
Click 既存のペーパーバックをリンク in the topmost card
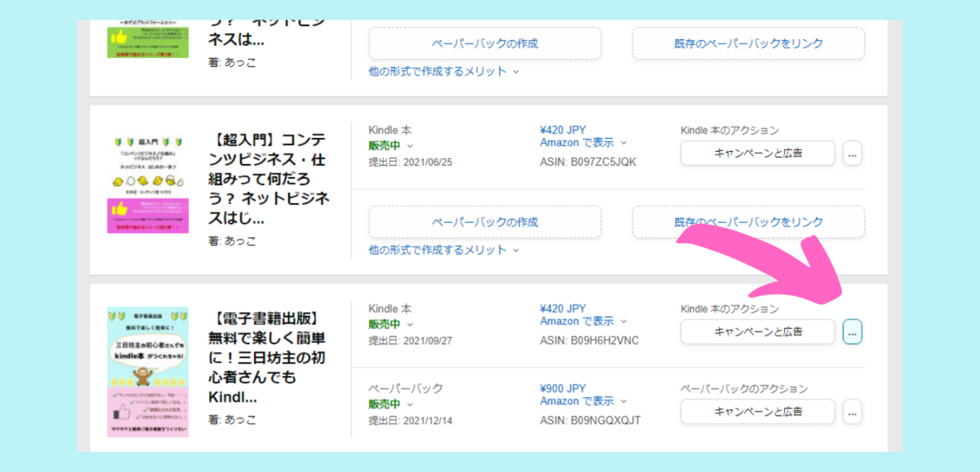748,43
